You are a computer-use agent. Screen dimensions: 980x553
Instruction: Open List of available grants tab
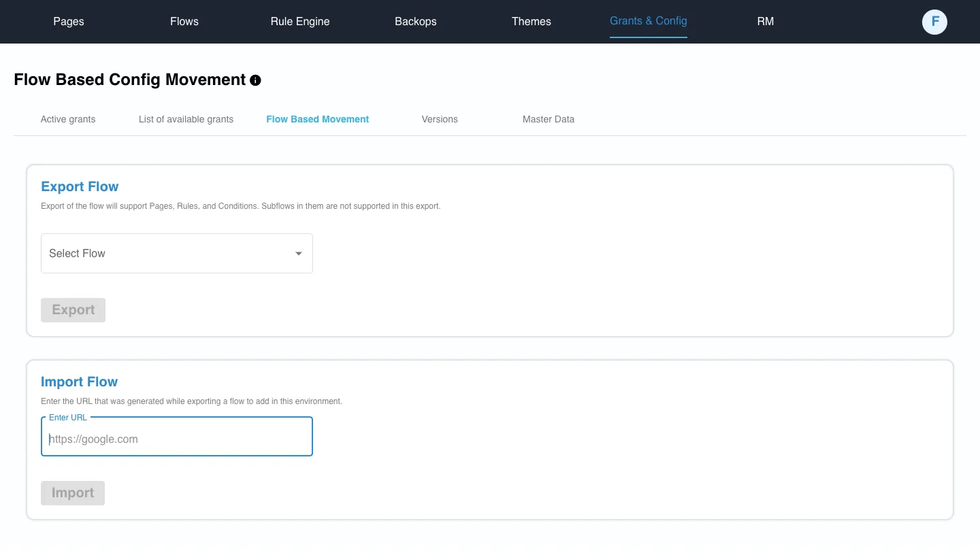click(x=186, y=119)
